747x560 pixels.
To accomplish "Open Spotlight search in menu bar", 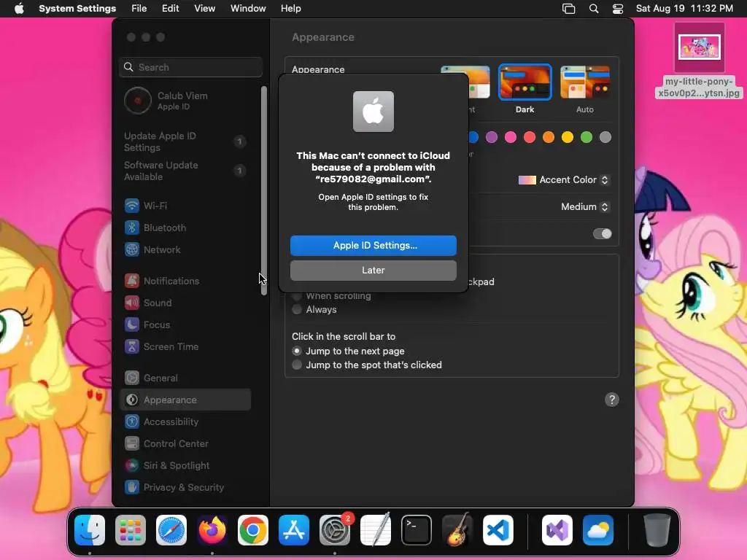I will tap(594, 9).
